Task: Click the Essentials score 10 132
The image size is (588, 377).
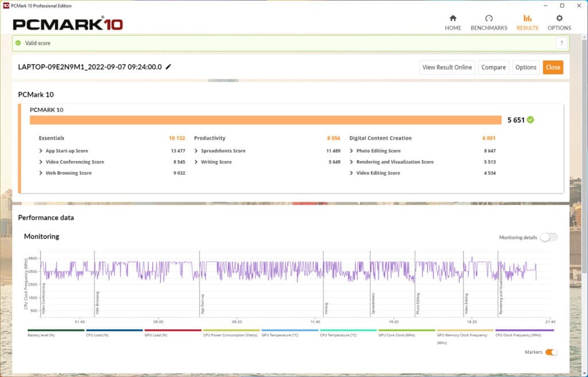Action: pos(177,138)
